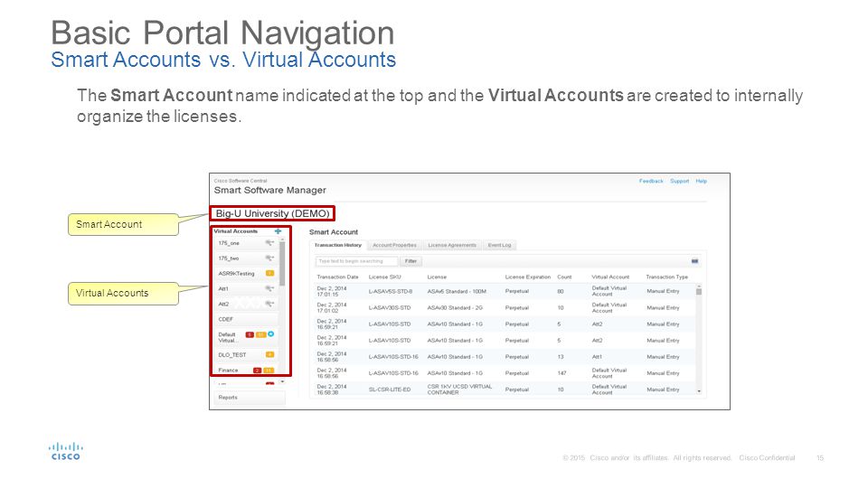Click the orange badge on Default Virtual
Screen dimensions: 868x488
260,334
